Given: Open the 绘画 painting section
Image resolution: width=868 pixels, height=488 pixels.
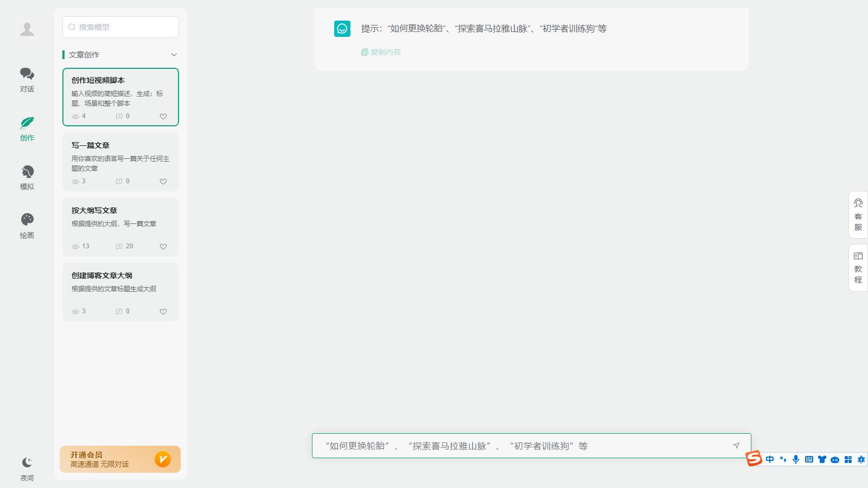Looking at the screenshot, I should pos(27,226).
